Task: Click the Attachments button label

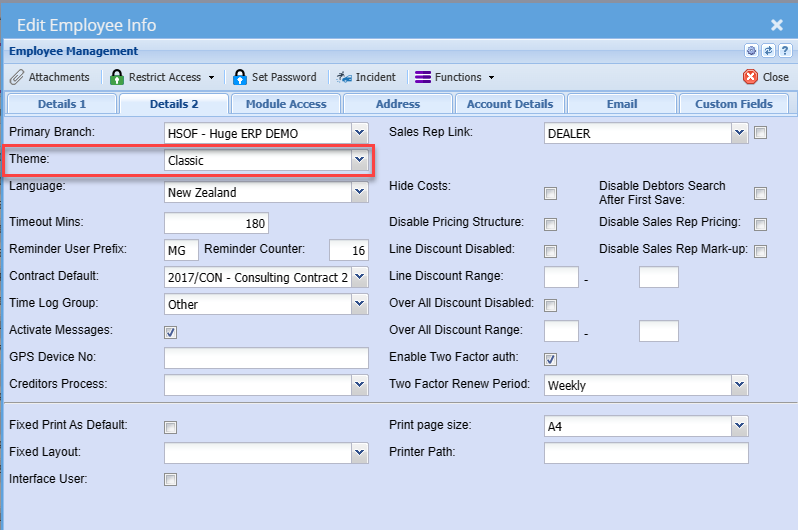Action: 59,77
